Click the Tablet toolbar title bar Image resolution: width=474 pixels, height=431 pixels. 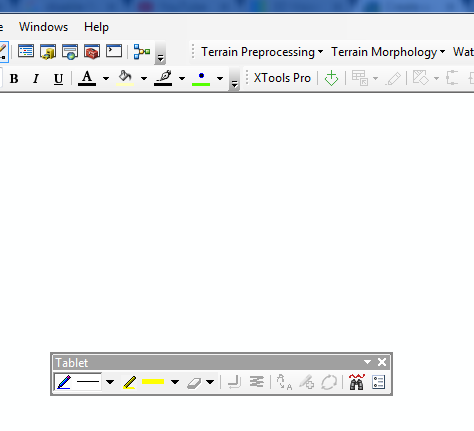[x=221, y=362]
